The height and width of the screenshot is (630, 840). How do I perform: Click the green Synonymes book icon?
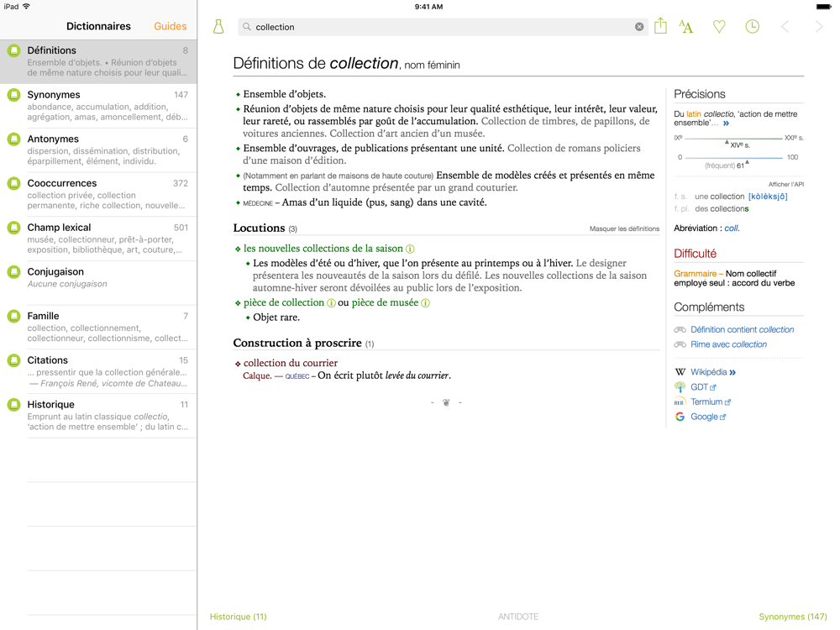pos(14,95)
